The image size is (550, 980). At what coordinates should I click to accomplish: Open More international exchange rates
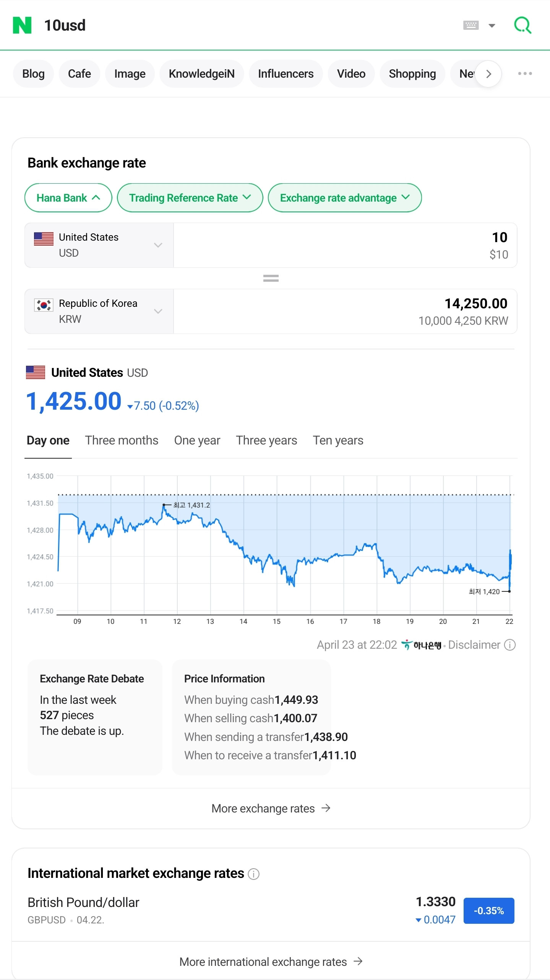[x=271, y=962]
